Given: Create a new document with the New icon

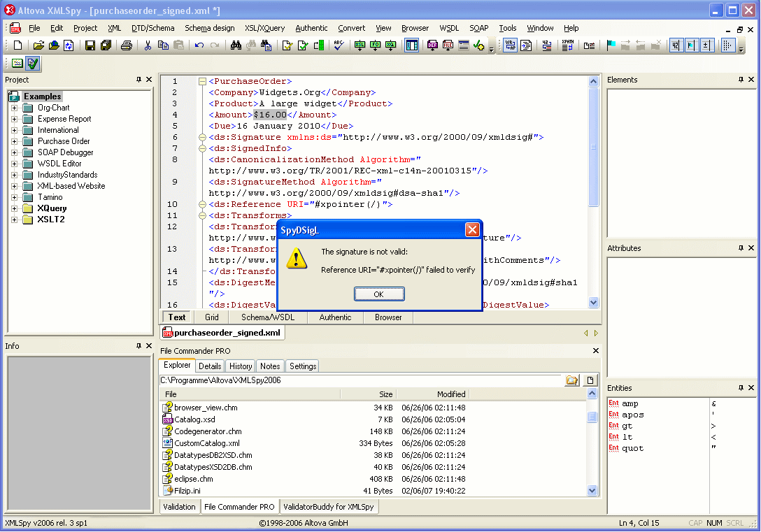Looking at the screenshot, I should (x=18, y=45).
